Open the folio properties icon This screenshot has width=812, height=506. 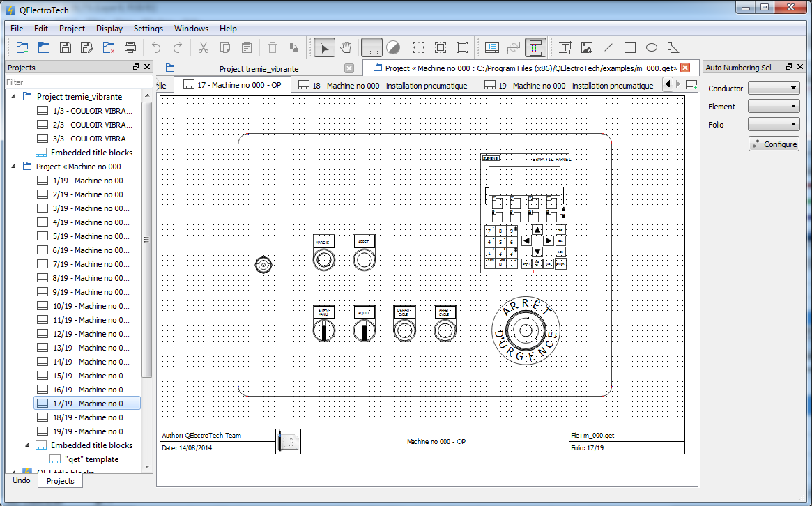(492, 47)
